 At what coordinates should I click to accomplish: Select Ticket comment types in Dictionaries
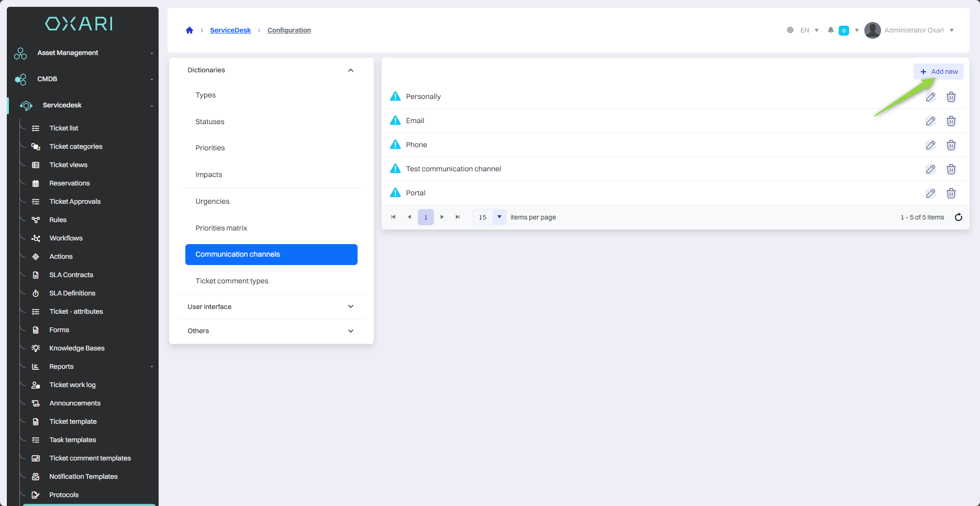coord(232,281)
